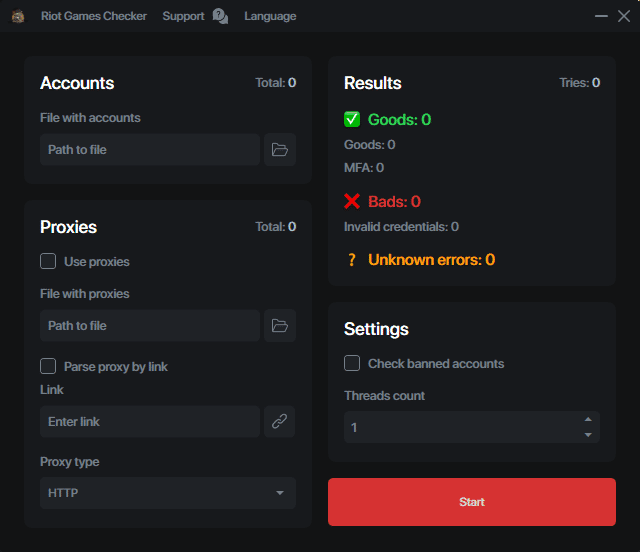Click the app logo icon in title bar
The height and width of the screenshot is (552, 640).
click(18, 16)
